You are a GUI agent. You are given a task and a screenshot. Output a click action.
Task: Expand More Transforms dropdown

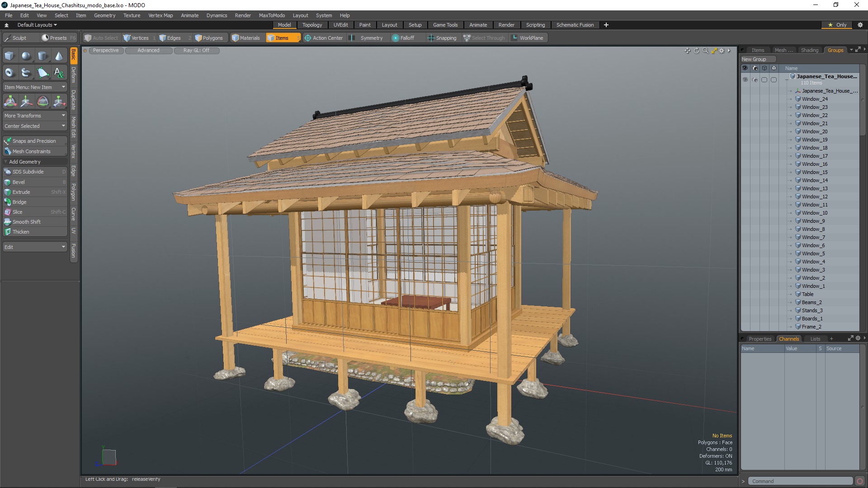click(x=34, y=116)
